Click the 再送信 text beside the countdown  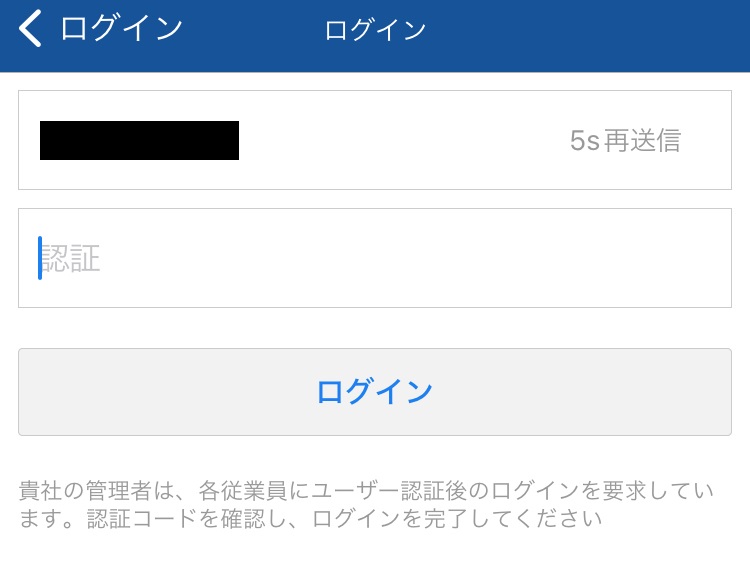642,141
